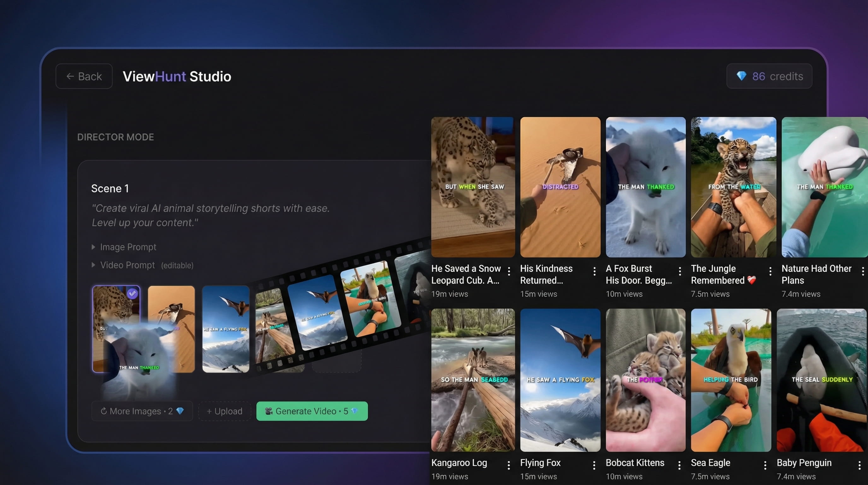
Task: Click the checkmark badge on the snow leopard image
Action: 133,294
